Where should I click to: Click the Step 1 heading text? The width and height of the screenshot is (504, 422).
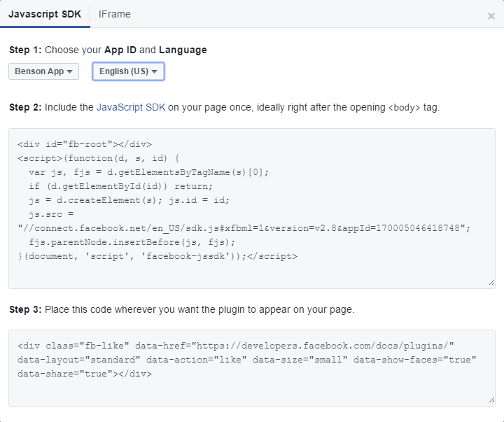(x=108, y=50)
